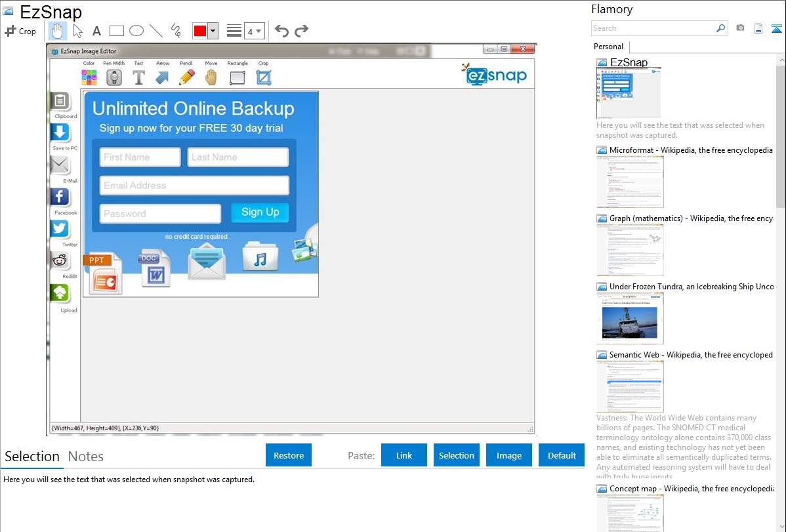
Task: Open the Semantic Web snapshot thumbnail
Action: click(630, 386)
